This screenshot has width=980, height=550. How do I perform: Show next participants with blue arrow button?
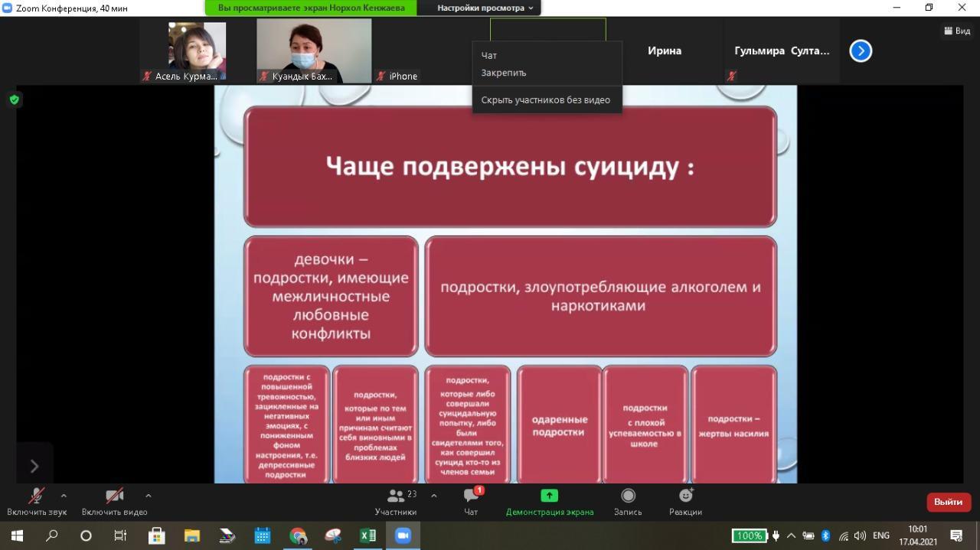861,51
